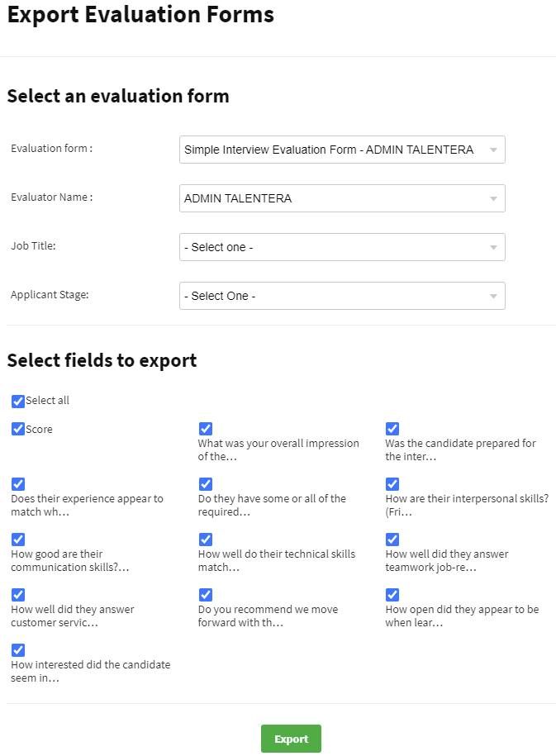Toggle the required skills question checkbox
556x756 pixels.
pos(206,484)
